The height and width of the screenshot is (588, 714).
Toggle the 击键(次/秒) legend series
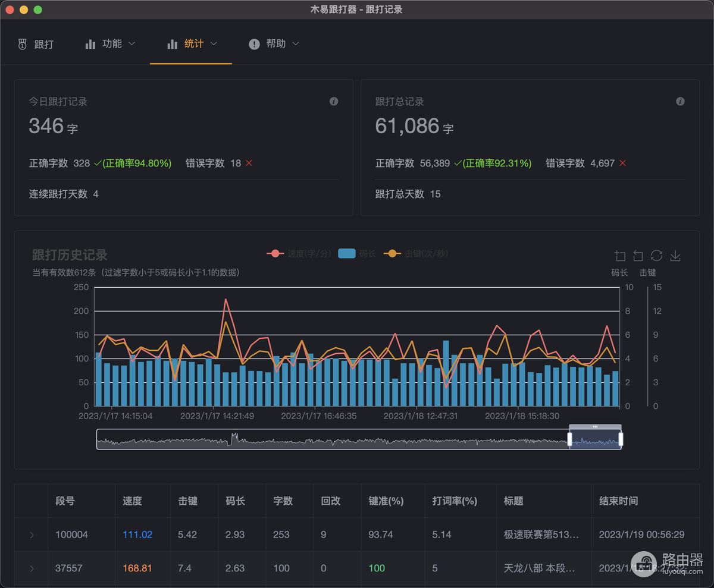pyautogui.click(x=415, y=253)
